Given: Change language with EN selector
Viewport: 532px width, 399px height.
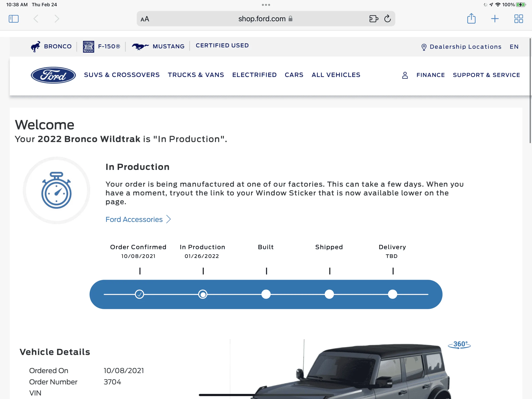Looking at the screenshot, I should click(514, 47).
